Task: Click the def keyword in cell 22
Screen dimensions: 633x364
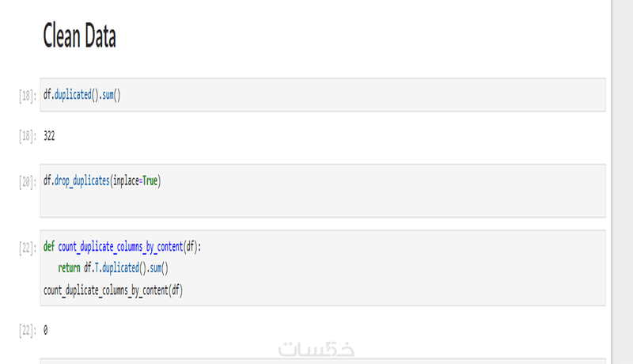Action: 49,246
